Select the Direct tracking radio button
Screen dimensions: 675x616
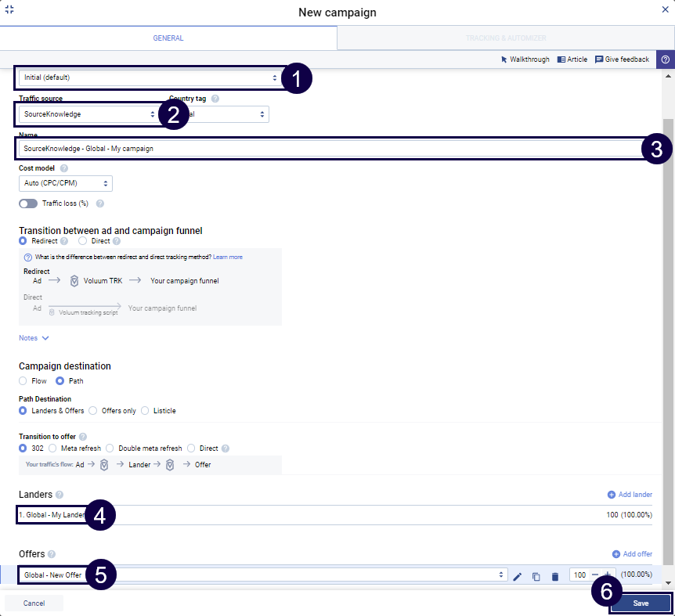click(84, 241)
